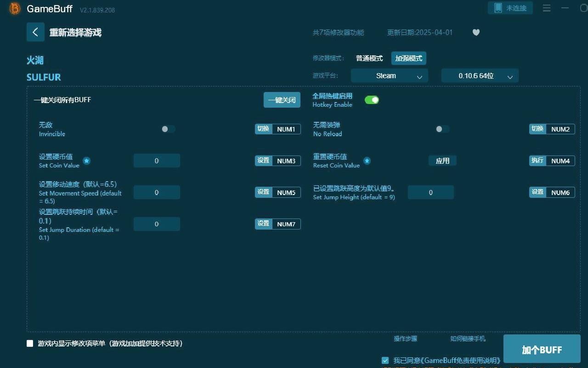Image resolution: width=588 pixels, height=368 pixels.
Task: Click the 设置 button for Set Coin Value
Action: click(x=264, y=161)
